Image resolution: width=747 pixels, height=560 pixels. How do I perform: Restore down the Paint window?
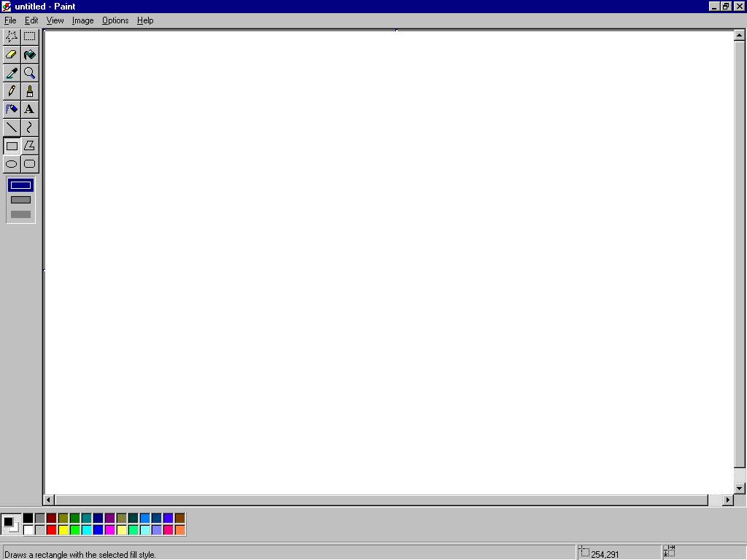[726, 6]
